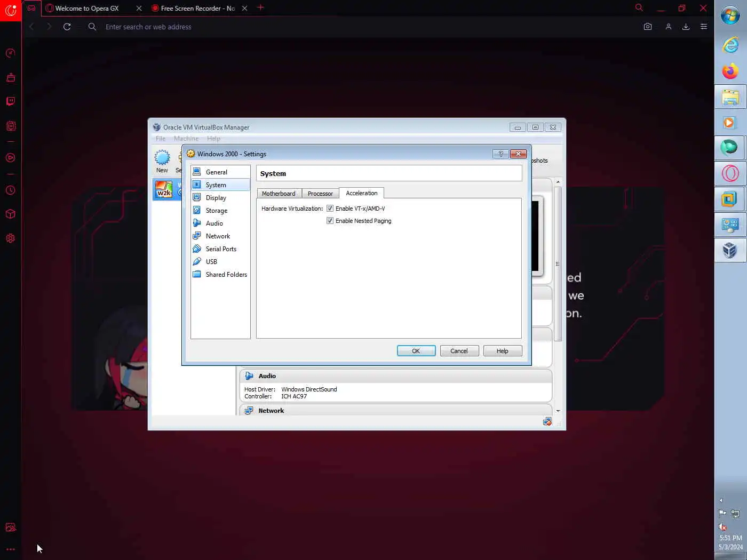Toggle Enable Nested Paging checkbox
The image size is (747, 560).
pos(330,221)
